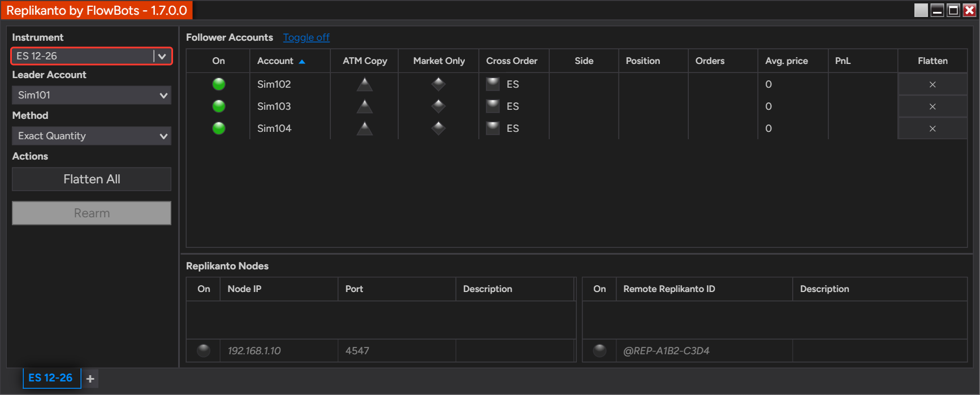Click the Node IP field 192.168.1.10
The width and height of the screenshot is (980, 395).
(279, 351)
